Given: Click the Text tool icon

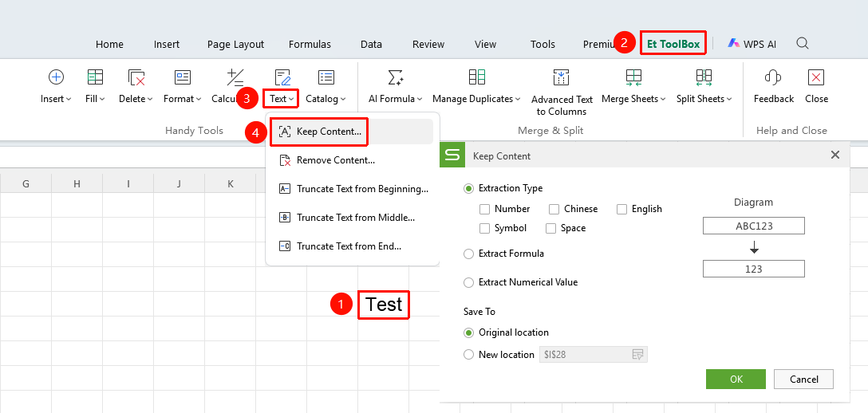Looking at the screenshot, I should [282, 77].
